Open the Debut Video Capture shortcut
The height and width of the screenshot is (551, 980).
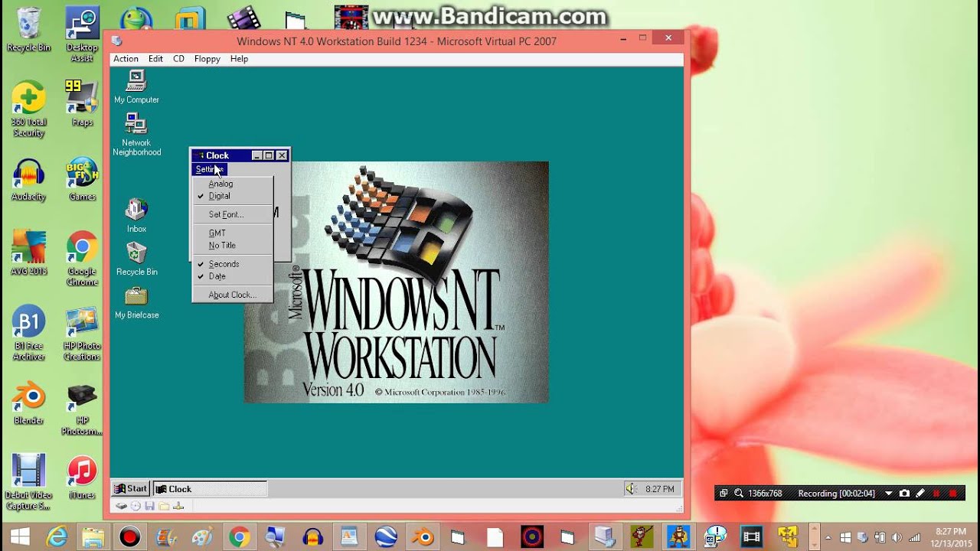[28, 482]
